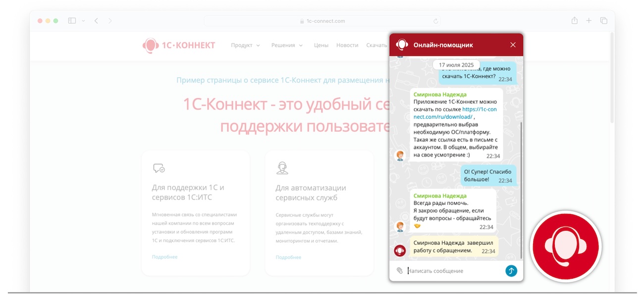The width and height of the screenshot is (644, 299).
Task: Expand the Продукт dropdown menu
Action: [245, 45]
